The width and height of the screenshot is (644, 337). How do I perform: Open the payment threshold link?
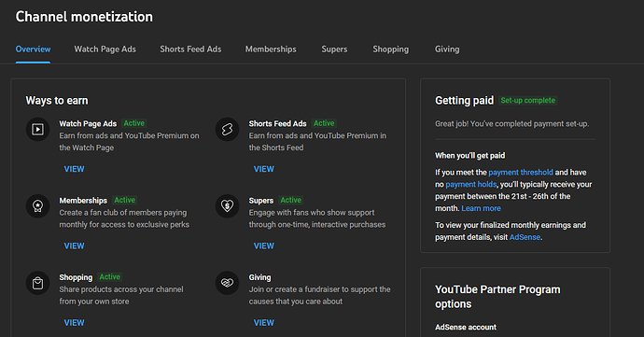click(x=521, y=172)
